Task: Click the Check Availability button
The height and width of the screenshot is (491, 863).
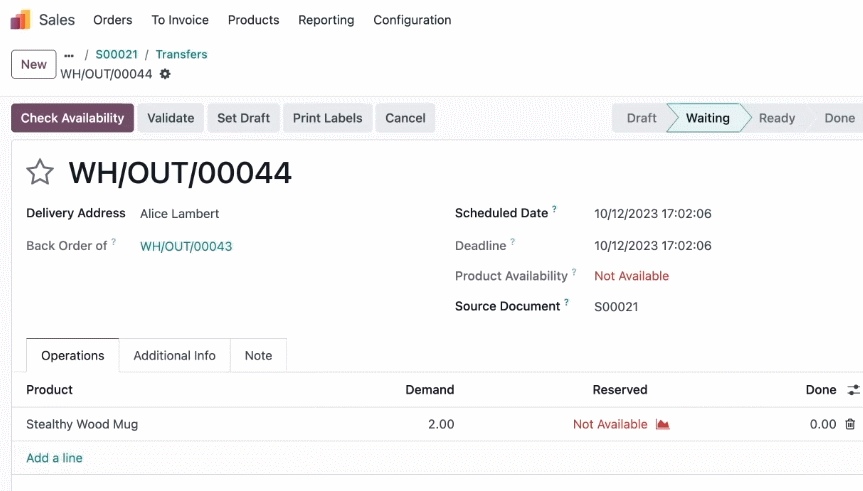Action: pyautogui.click(x=72, y=118)
